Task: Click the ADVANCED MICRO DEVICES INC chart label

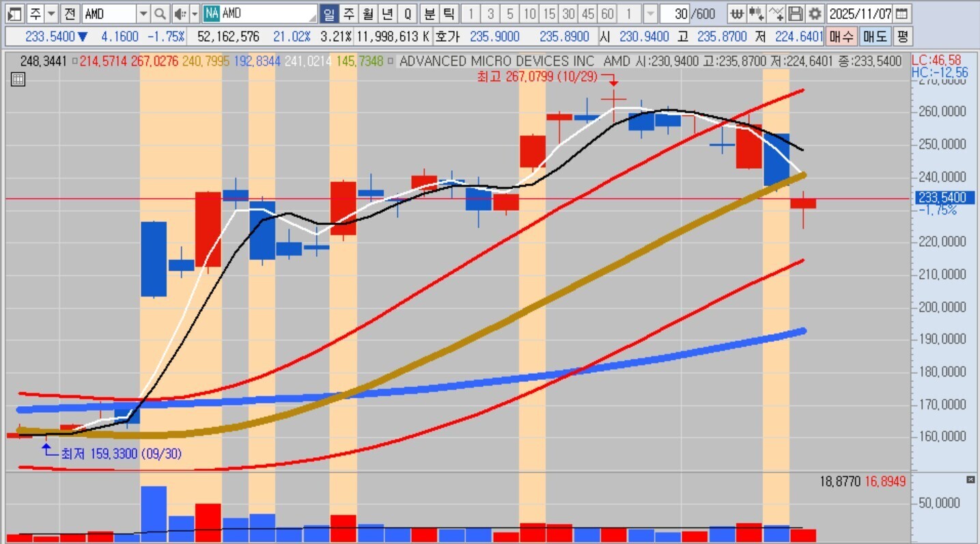Action: click(x=496, y=62)
